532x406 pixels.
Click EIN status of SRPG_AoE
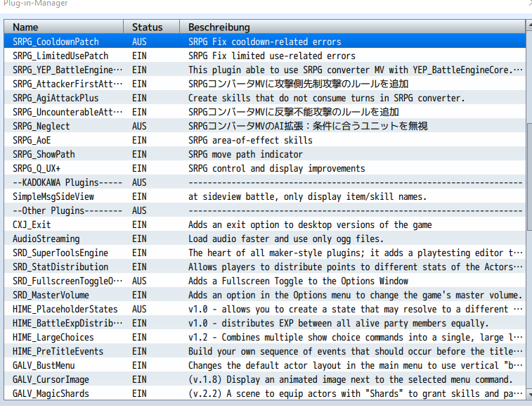click(139, 140)
